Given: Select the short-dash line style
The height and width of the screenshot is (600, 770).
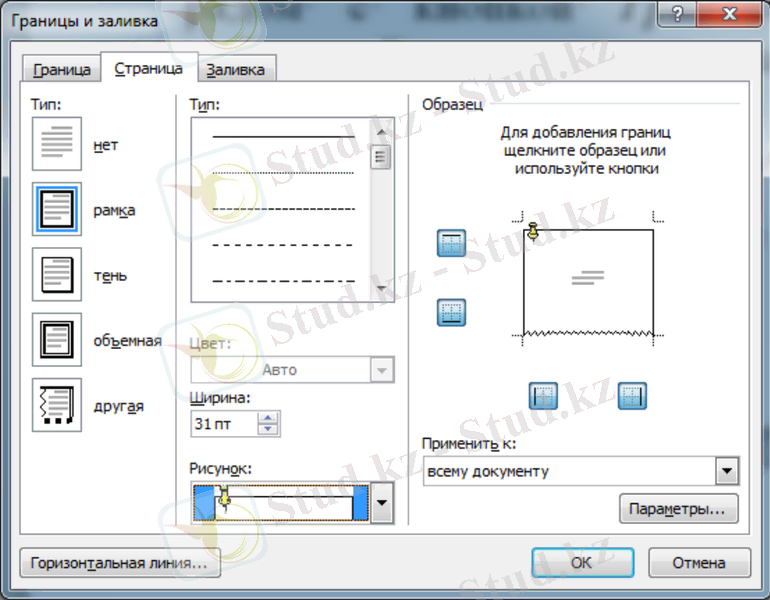Looking at the screenshot, I should [283, 209].
